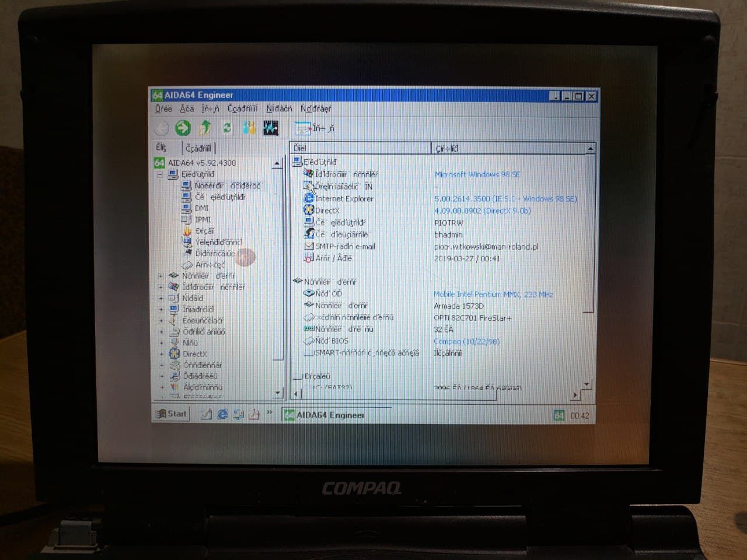
Task: Select the OPTi 82C701 FireStar+ value
Action: tap(472, 318)
